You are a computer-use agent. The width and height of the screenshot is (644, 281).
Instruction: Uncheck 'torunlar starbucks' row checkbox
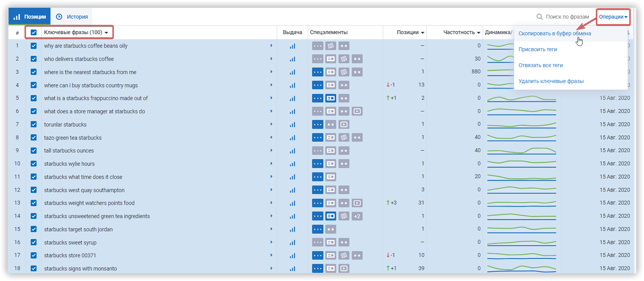point(34,125)
